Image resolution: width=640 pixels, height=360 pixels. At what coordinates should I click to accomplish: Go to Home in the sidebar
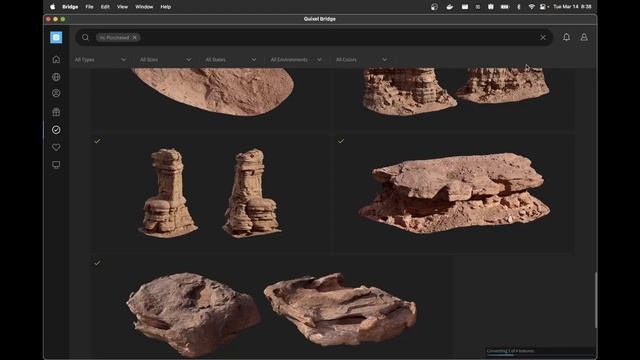click(56, 60)
